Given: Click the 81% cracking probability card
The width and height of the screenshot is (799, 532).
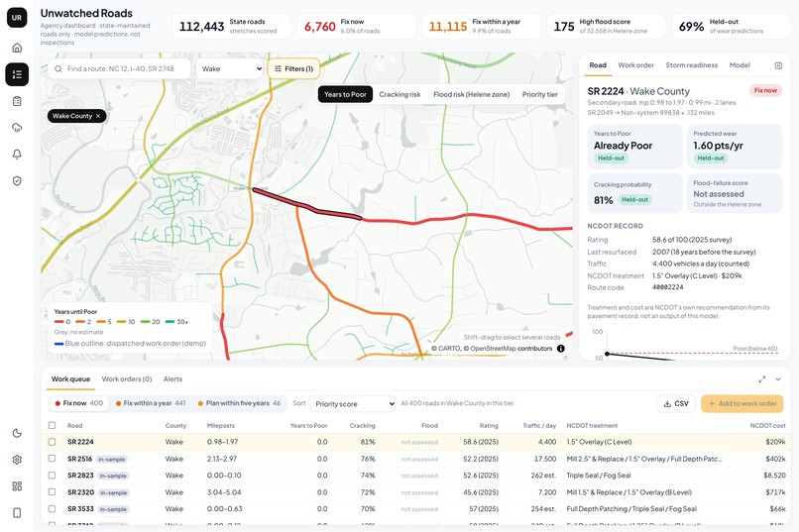Looking at the screenshot, I should pyautogui.click(x=634, y=193).
